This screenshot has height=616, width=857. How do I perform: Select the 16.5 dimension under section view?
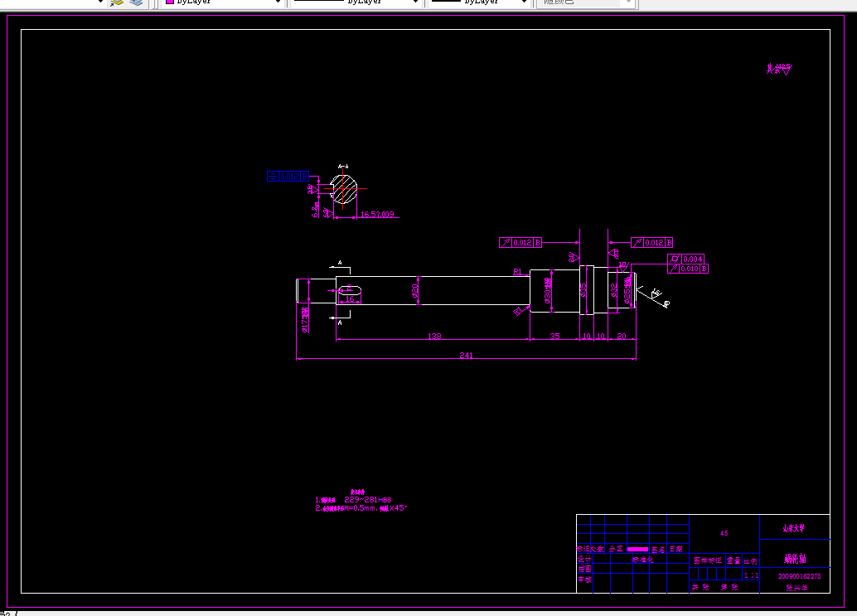[377, 214]
